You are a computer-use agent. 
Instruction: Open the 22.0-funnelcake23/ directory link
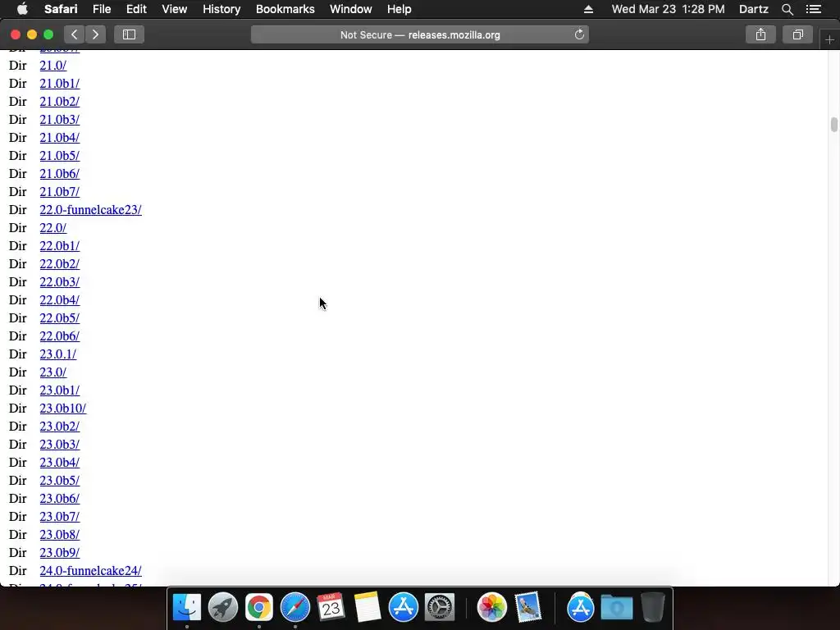tap(90, 210)
